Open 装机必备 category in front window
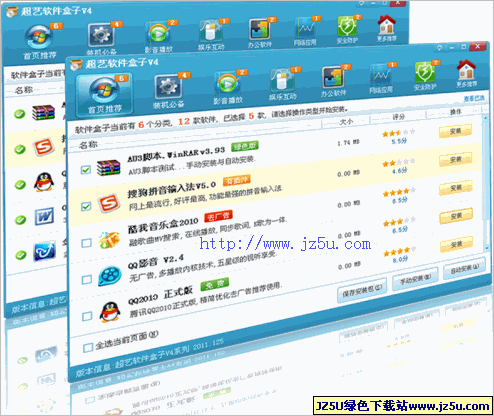 tap(168, 91)
